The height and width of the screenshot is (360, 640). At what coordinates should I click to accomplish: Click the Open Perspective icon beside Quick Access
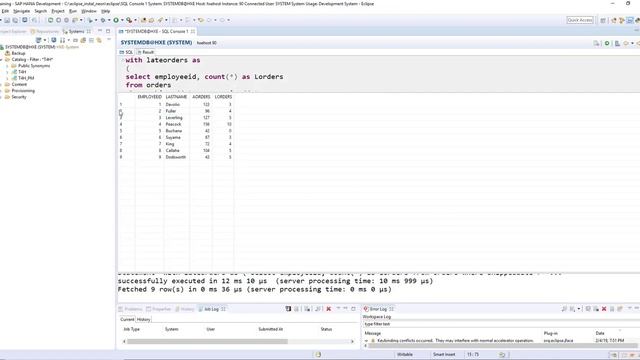[x=603, y=20]
